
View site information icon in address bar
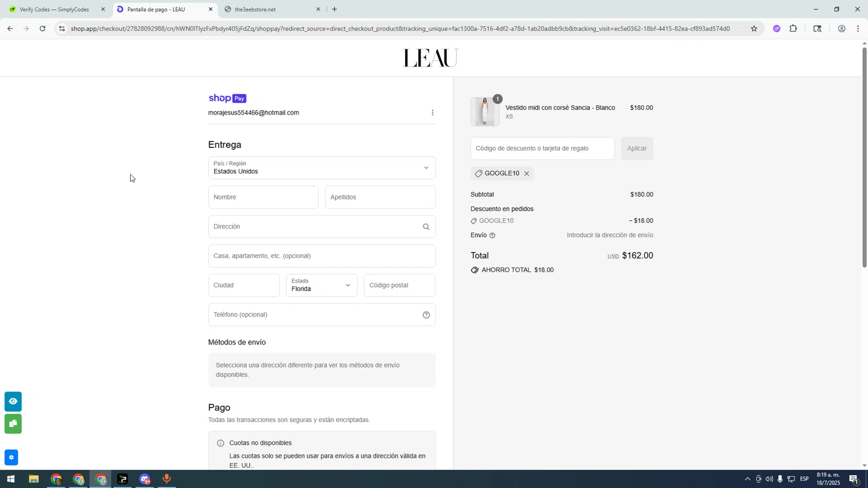(62, 28)
